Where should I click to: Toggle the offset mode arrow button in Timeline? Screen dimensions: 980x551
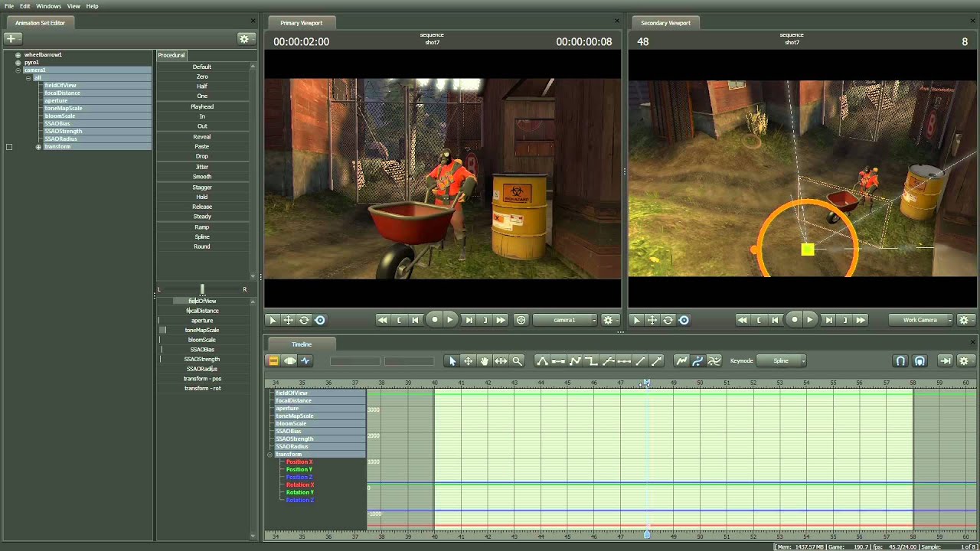coord(946,361)
